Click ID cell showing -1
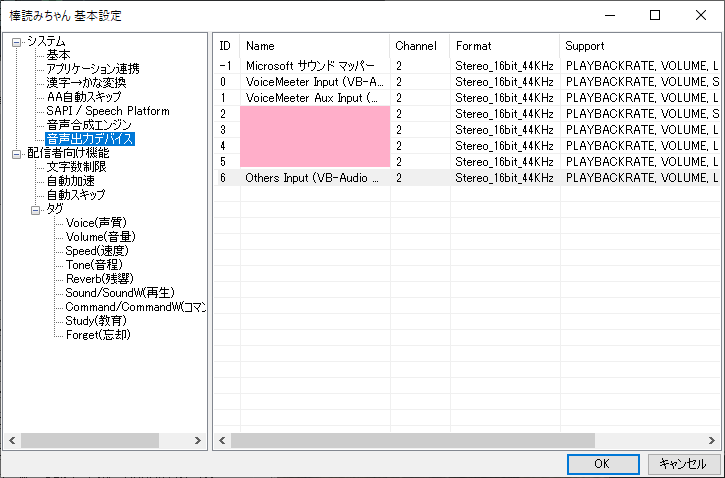Screen dimensions: 725x478 (x=226, y=66)
